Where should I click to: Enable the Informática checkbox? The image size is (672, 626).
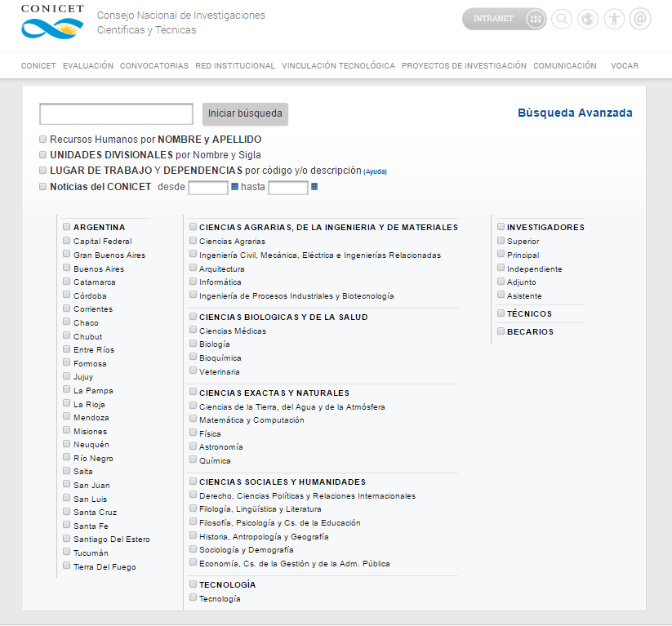193,282
